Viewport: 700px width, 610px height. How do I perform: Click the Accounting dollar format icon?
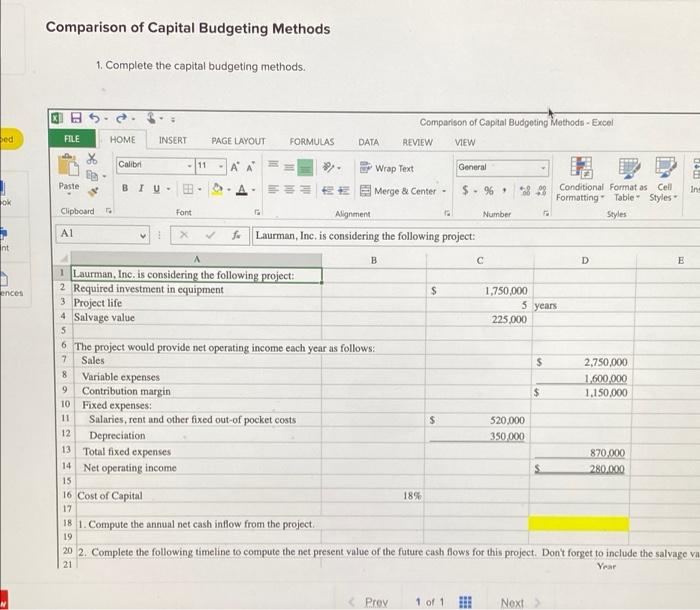(x=466, y=191)
